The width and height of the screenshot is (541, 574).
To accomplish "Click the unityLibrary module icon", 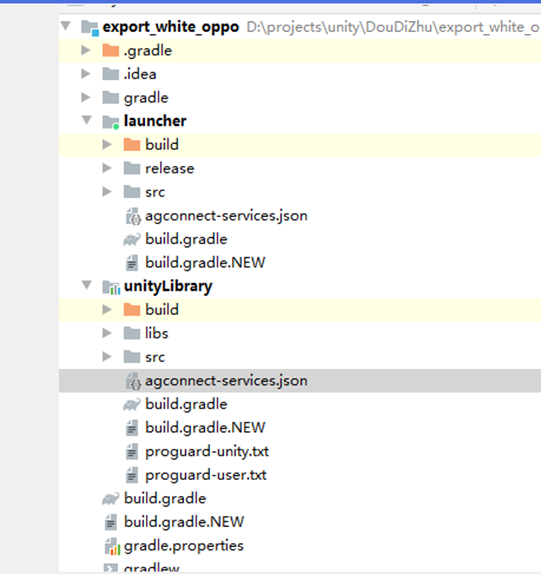I will pyautogui.click(x=111, y=287).
